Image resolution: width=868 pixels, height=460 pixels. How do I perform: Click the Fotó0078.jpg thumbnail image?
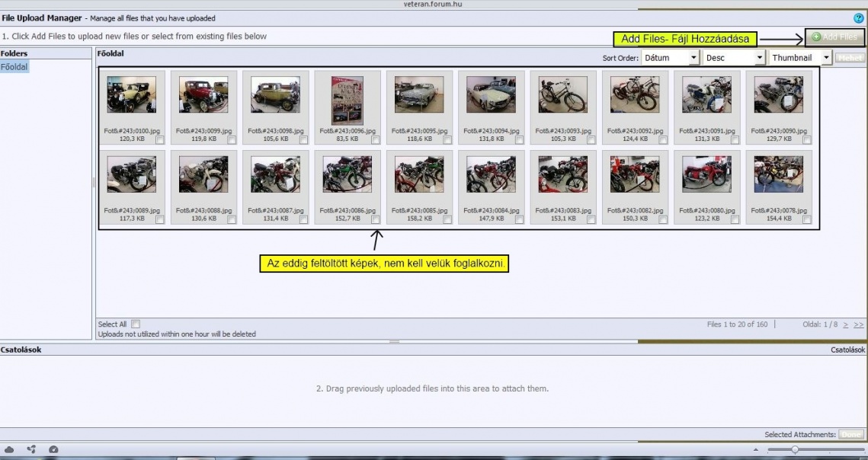(778, 174)
